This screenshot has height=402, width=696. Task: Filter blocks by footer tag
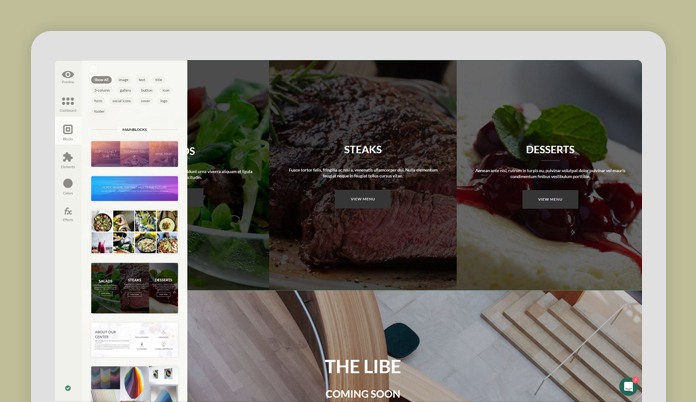pyautogui.click(x=99, y=111)
